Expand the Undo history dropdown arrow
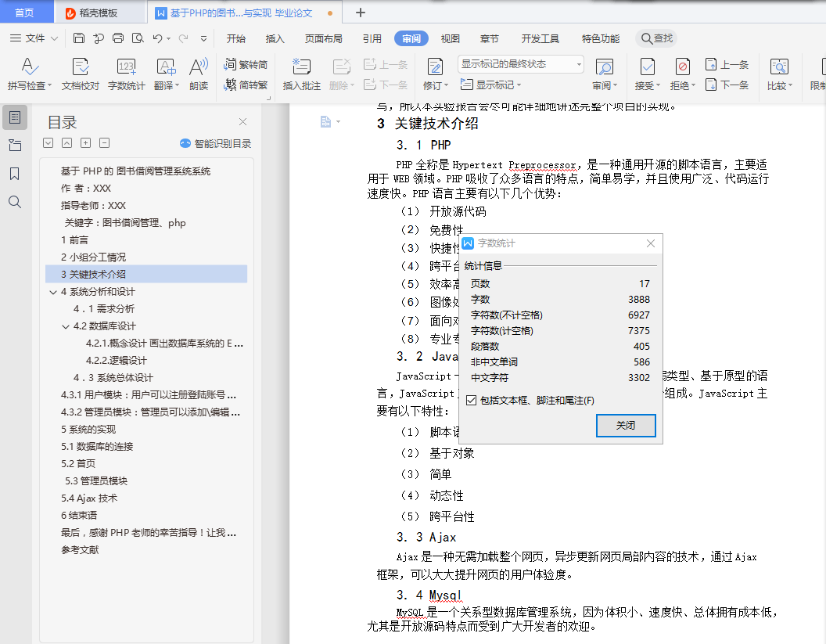This screenshot has width=826, height=644. [x=169, y=38]
